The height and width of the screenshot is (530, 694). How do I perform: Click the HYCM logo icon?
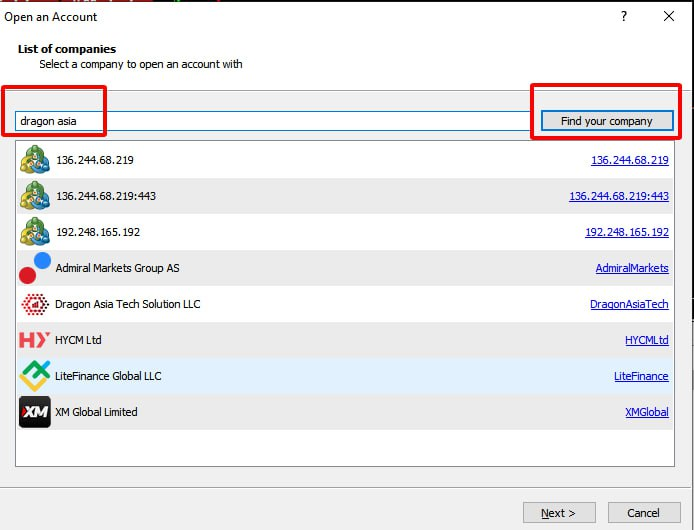(x=35, y=340)
